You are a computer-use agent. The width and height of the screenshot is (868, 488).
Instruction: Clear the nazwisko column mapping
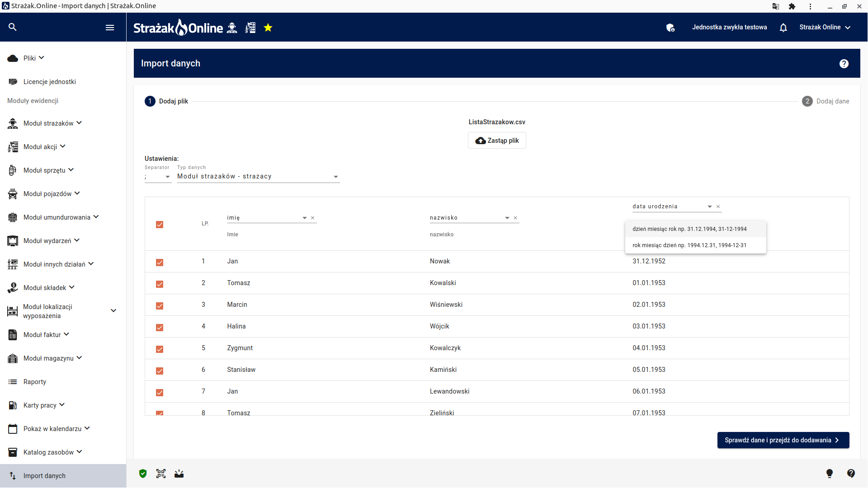(515, 218)
